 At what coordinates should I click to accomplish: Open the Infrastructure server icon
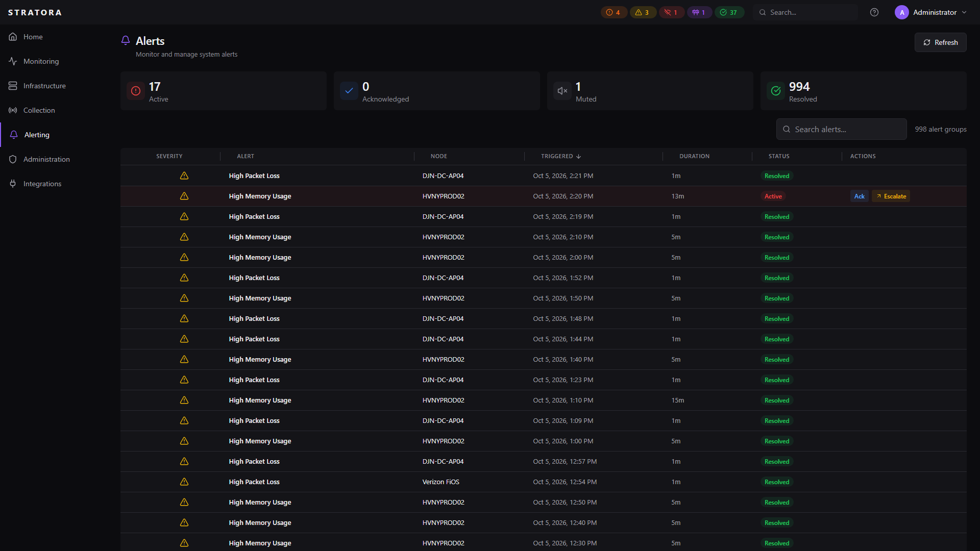click(x=13, y=86)
